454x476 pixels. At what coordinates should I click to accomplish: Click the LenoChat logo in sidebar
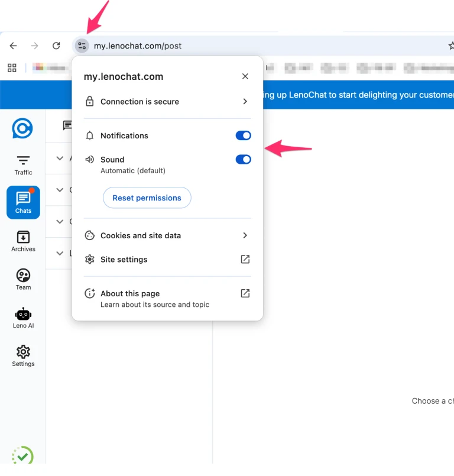[x=22, y=128]
